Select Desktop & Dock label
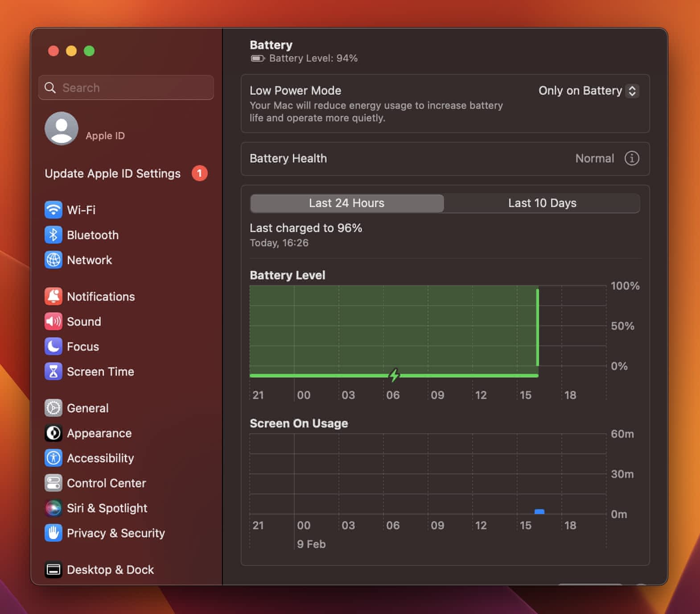The width and height of the screenshot is (700, 614). (x=110, y=569)
